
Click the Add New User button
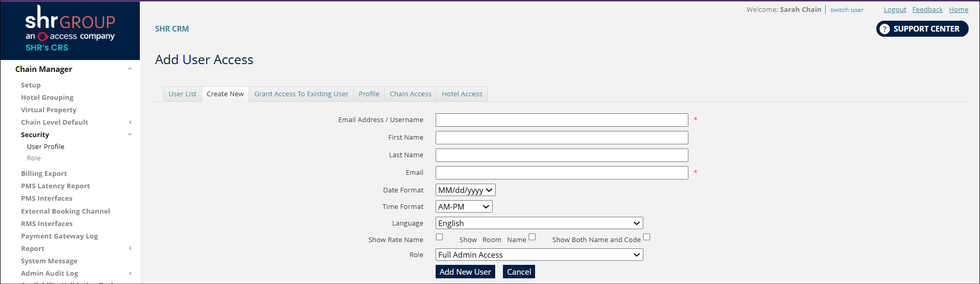pyautogui.click(x=465, y=272)
